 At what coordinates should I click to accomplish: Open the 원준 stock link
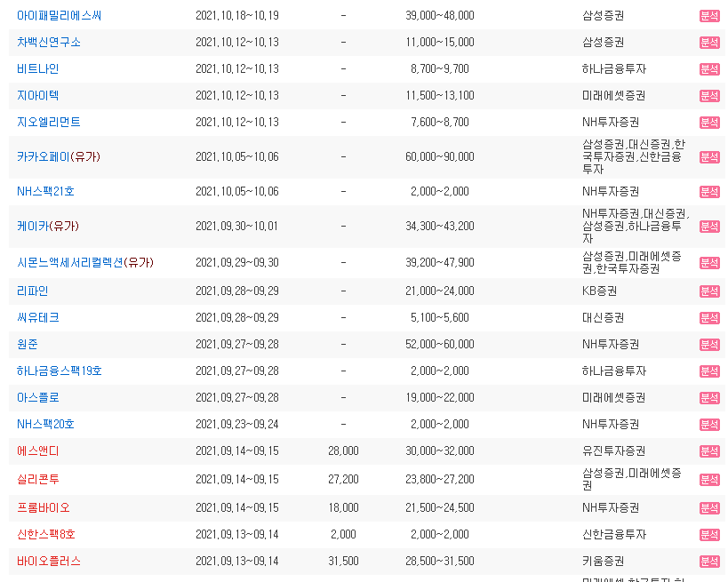tap(28, 345)
